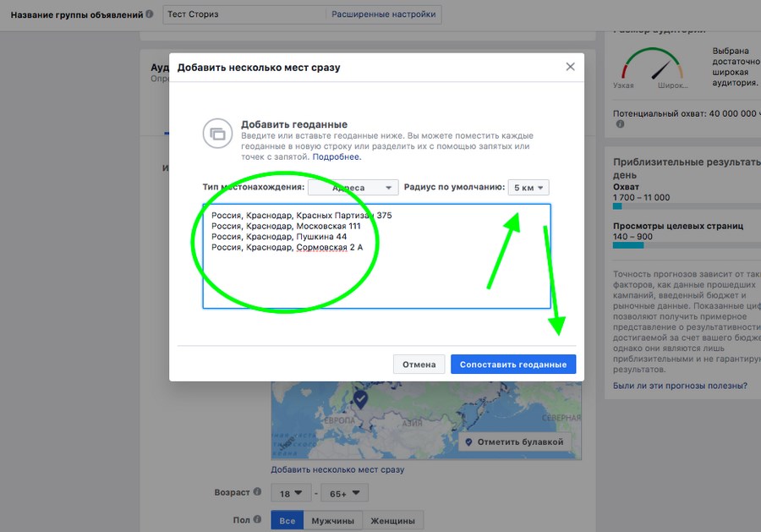Viewport: 761px width, 532px height.
Task: Click the landing page views estimate bar
Action: 687,245
